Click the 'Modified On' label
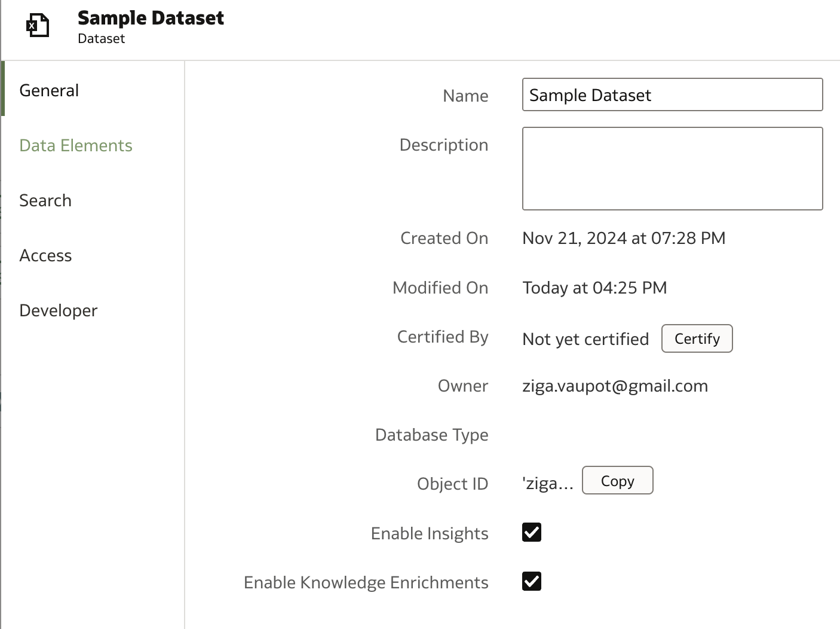This screenshot has width=840, height=629. 440,288
